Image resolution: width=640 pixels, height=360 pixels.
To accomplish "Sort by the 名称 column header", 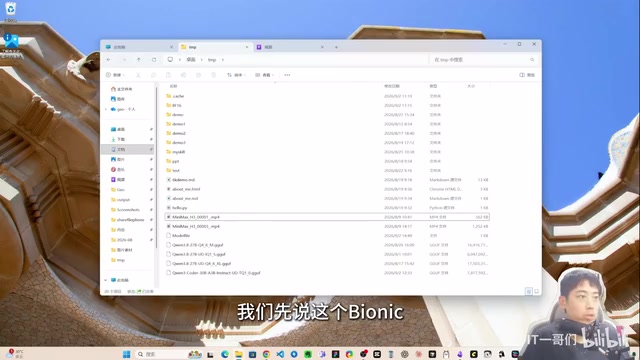I will 173,86.
